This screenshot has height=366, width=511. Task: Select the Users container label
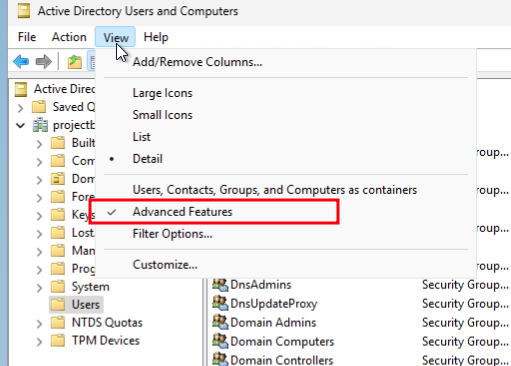click(86, 305)
